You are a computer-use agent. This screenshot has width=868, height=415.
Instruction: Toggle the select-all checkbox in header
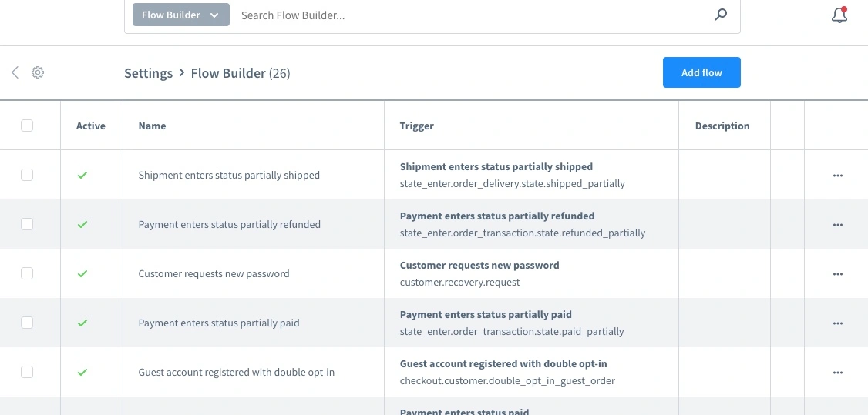(27, 126)
